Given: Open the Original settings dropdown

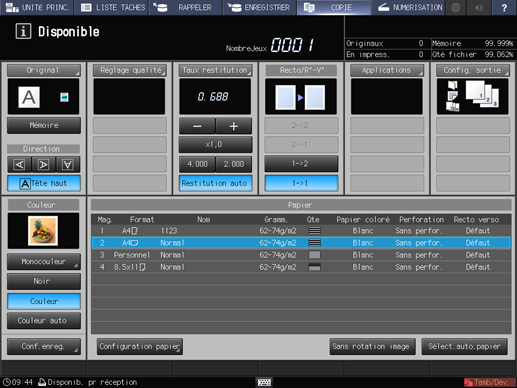Looking at the screenshot, I should [x=44, y=70].
